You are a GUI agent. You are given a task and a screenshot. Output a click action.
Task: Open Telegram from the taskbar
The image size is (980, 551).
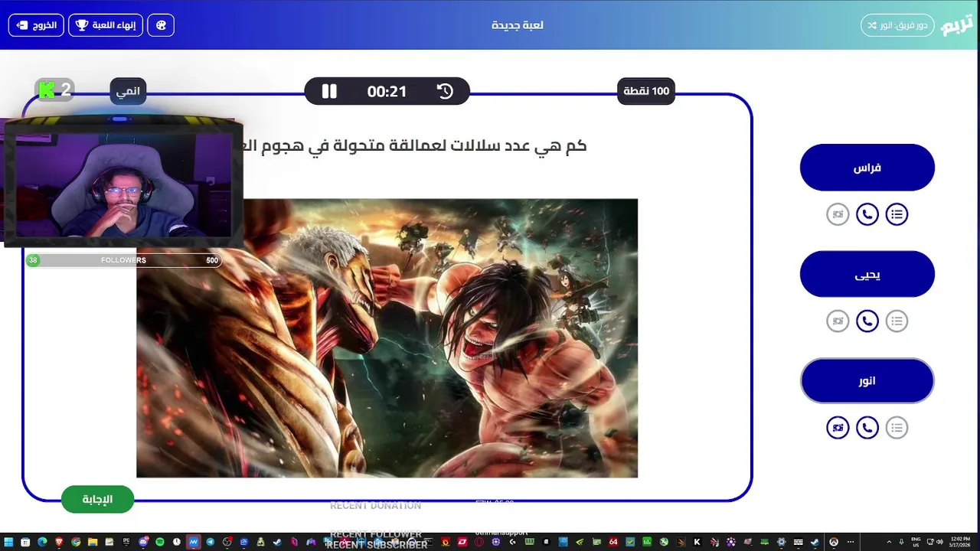(211, 542)
